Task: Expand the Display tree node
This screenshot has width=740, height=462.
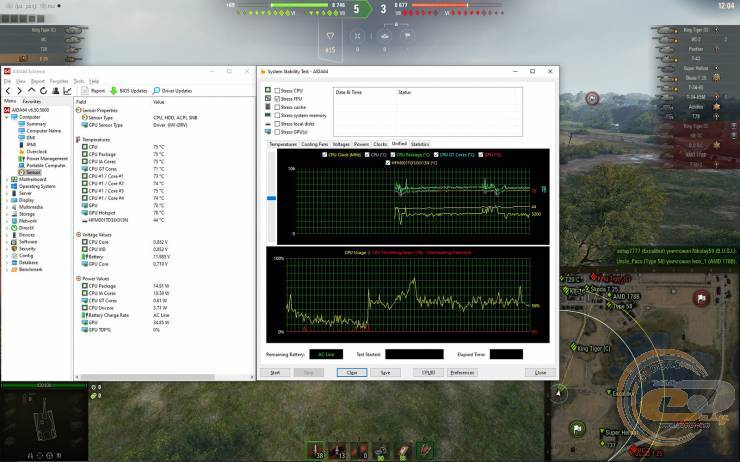Action: [7, 200]
